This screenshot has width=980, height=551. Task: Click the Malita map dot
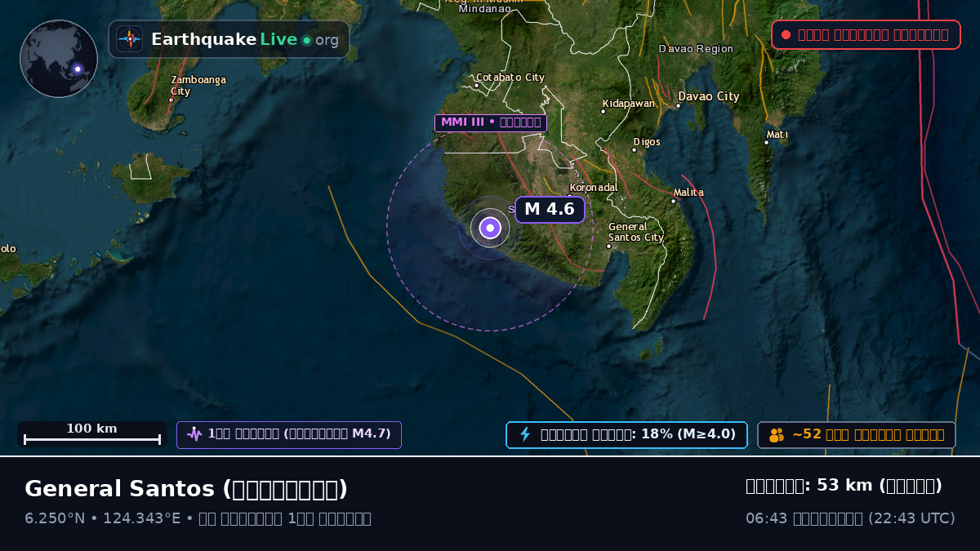(x=673, y=201)
